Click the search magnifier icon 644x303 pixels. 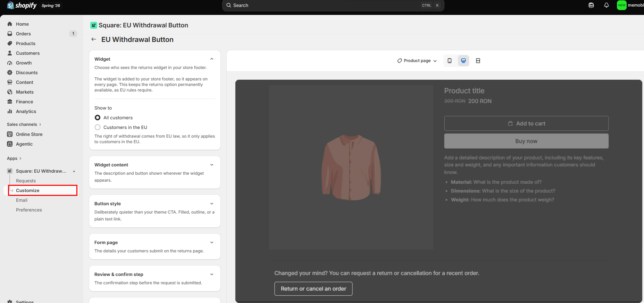tap(229, 5)
